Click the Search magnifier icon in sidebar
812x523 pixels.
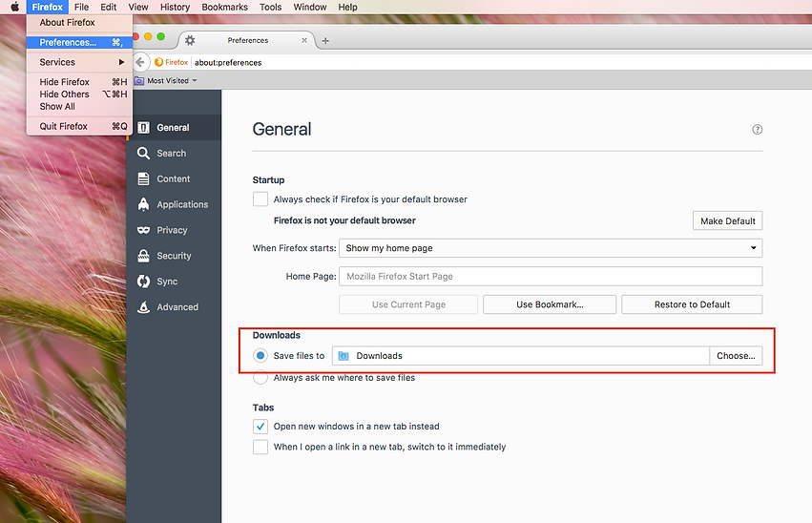click(143, 153)
